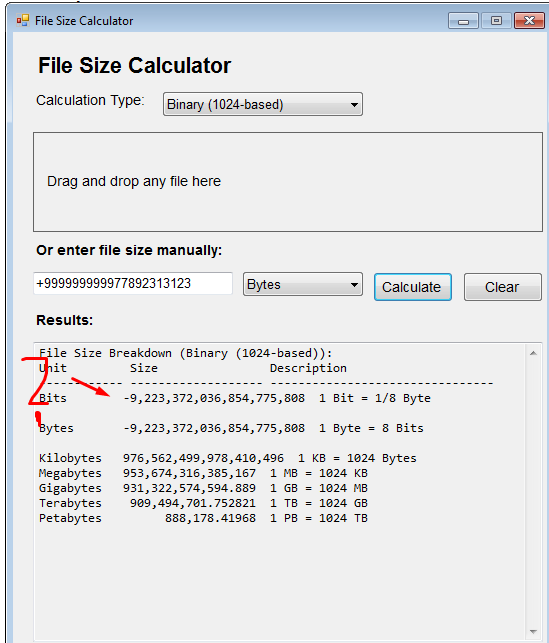Focus the manual file size input field
This screenshot has width=549, height=643.
(133, 283)
